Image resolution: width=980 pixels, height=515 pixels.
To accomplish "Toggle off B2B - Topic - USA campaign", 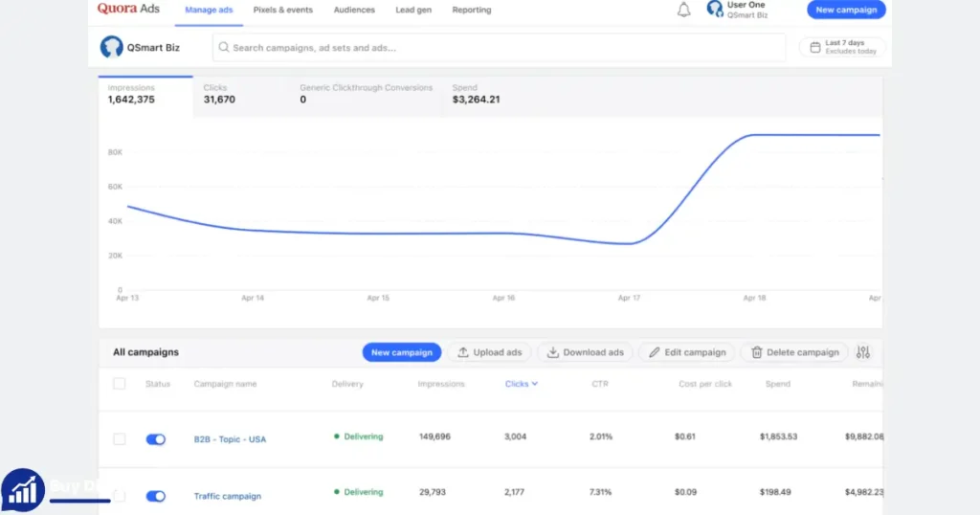I will [156, 439].
